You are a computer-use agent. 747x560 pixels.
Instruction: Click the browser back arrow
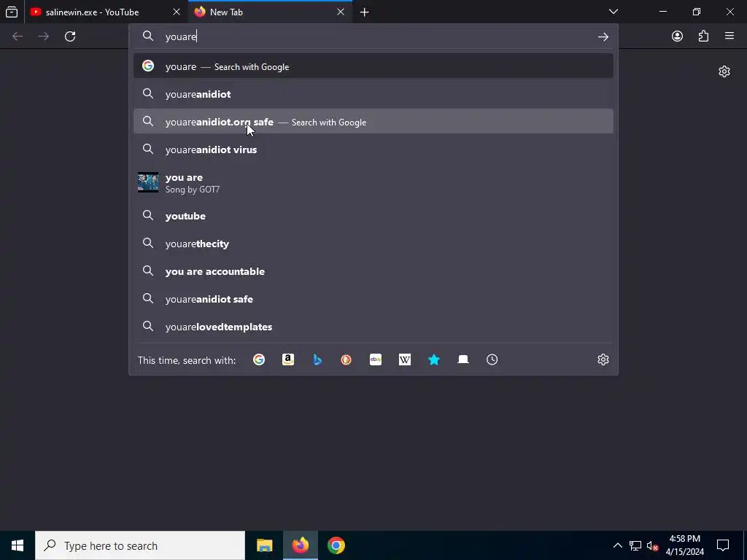point(18,36)
